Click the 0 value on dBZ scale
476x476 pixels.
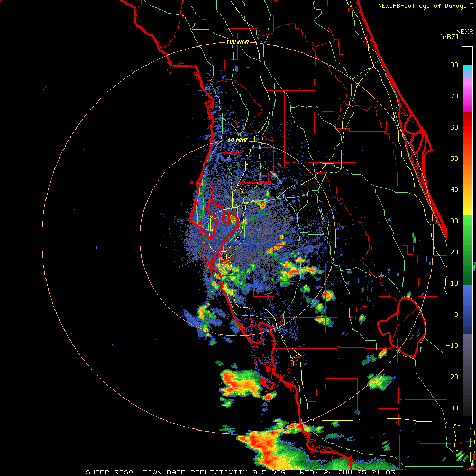[456, 315]
